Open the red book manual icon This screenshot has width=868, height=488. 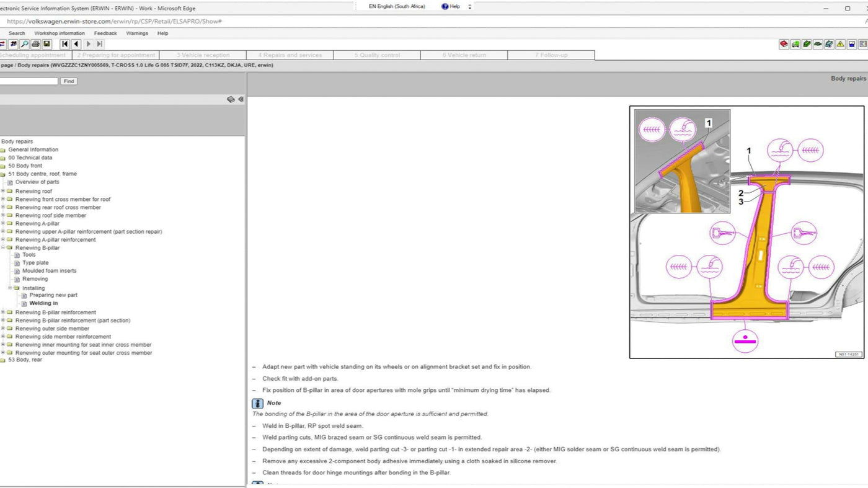click(x=784, y=44)
